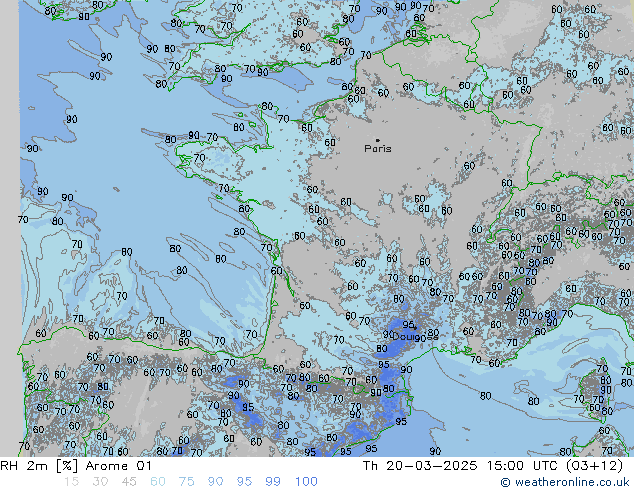The height and width of the screenshot is (490, 634).
Task: Click the '15:00 UTC (03+12)' time text
Action: pyautogui.click(x=555, y=466)
